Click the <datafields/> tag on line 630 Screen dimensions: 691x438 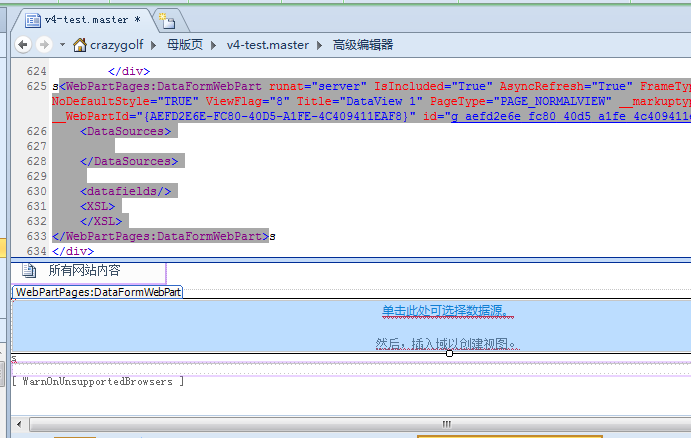pos(126,191)
